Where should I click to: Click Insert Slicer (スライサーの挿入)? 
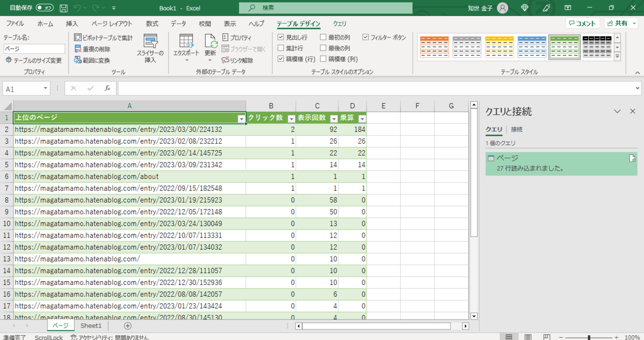150,49
